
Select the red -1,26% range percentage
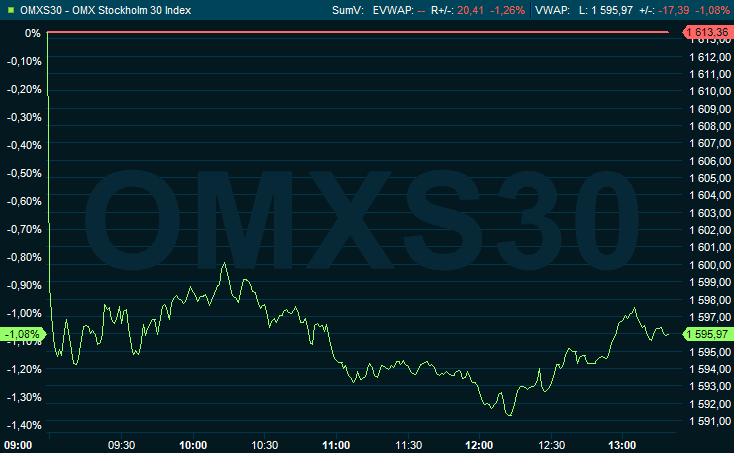coord(507,10)
